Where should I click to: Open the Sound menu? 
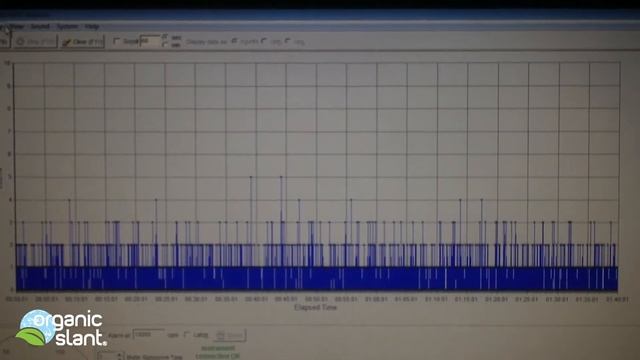[40, 27]
